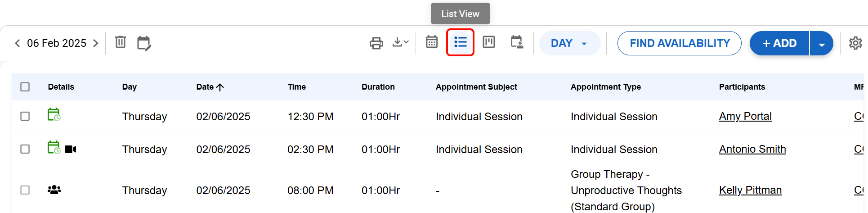This screenshot has height=213, width=868.
Task: Go to the previous day arrow
Action: click(18, 43)
